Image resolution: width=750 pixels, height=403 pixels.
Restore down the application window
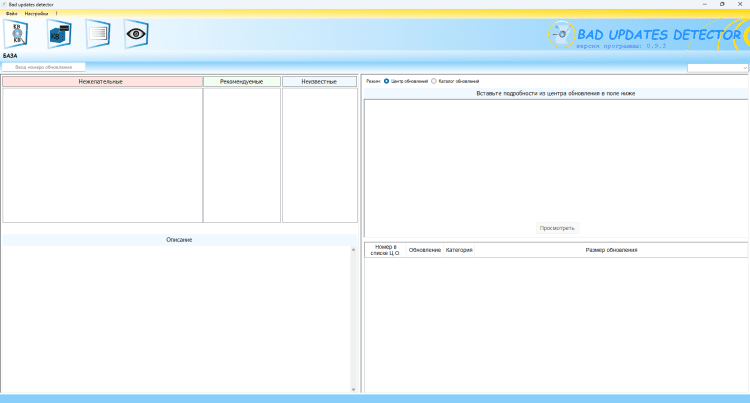coord(722,4)
